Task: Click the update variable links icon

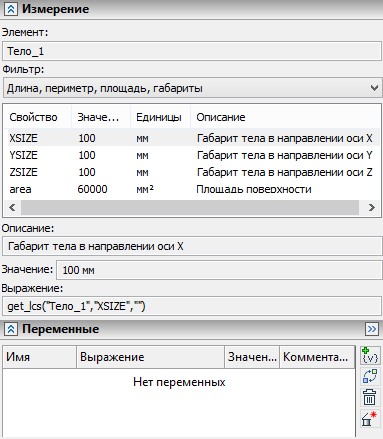Action: (370, 376)
